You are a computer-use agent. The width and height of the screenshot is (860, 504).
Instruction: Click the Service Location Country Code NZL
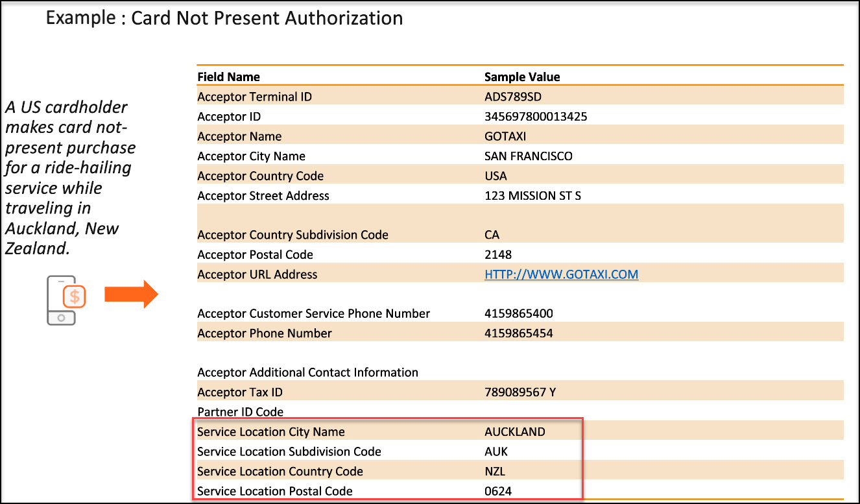tap(496, 472)
